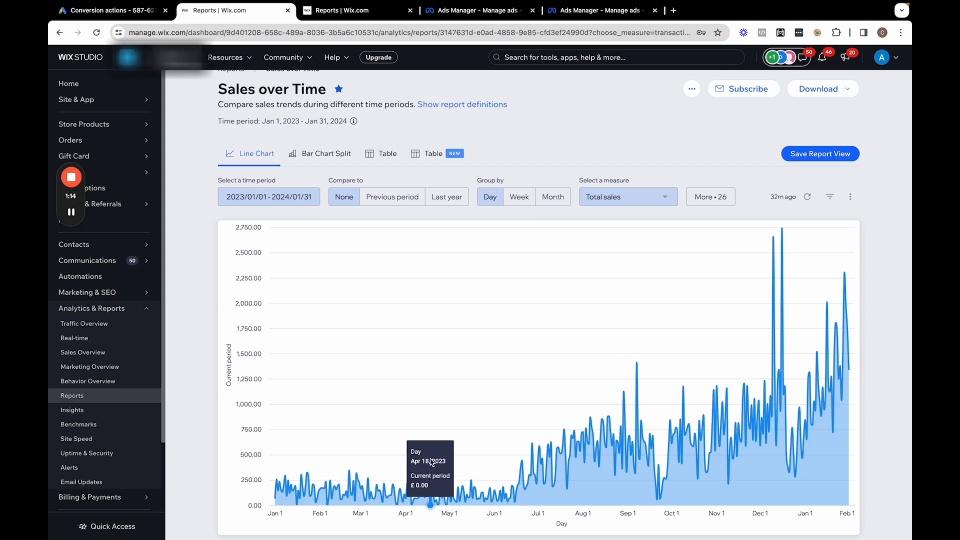Click the browser back arrow
960x540 pixels.
(x=59, y=32)
